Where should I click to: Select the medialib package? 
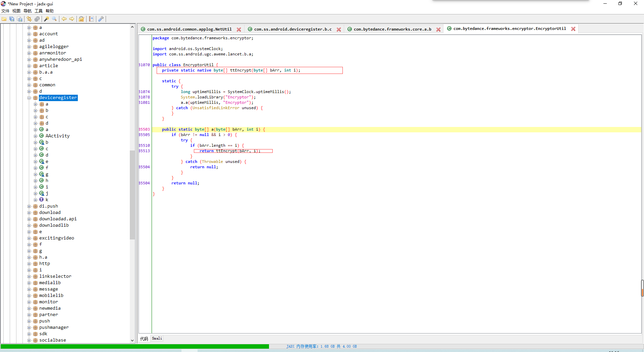click(x=50, y=283)
